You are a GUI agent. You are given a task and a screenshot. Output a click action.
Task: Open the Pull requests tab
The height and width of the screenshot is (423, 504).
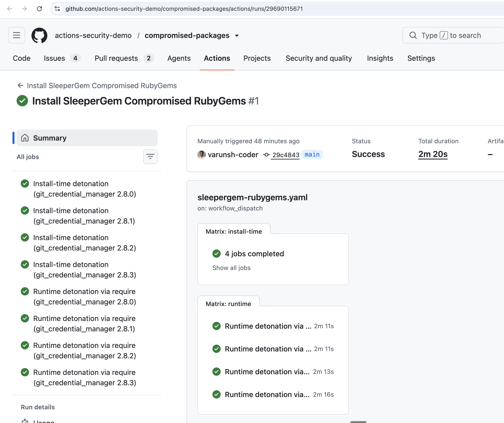(x=124, y=58)
